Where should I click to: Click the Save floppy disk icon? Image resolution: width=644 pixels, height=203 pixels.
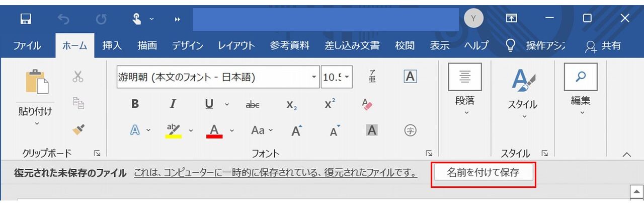tap(26, 19)
